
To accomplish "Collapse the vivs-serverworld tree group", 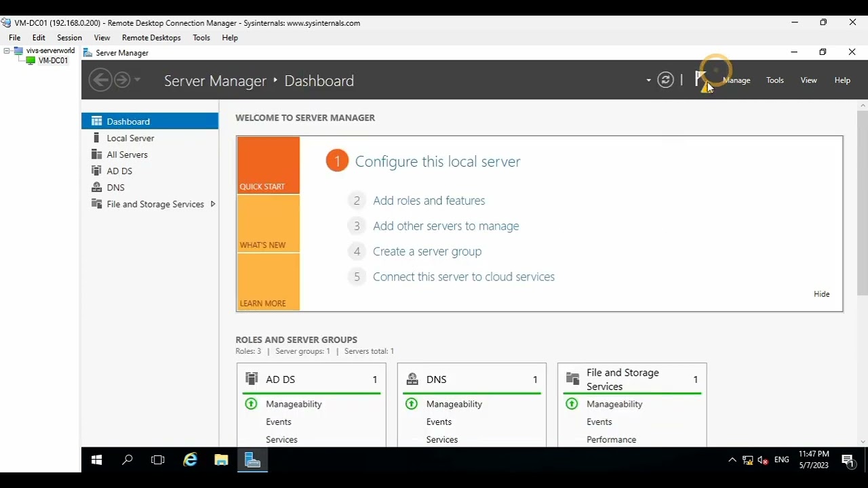I will pos(7,51).
